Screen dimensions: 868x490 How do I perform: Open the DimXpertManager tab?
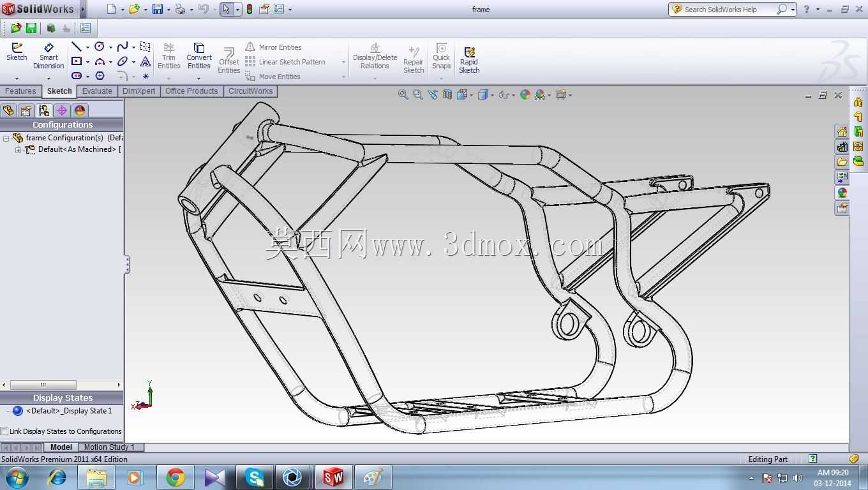62,110
